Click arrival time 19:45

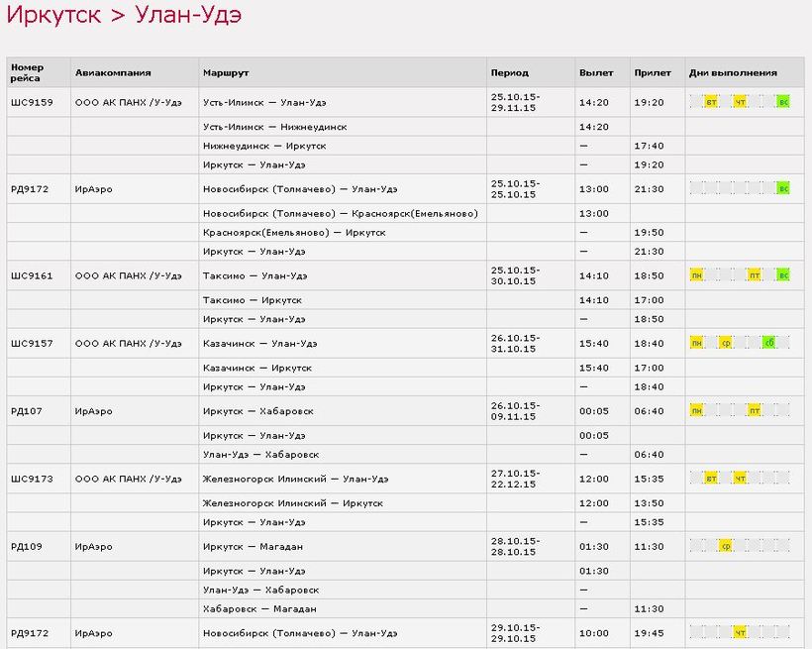tap(649, 633)
